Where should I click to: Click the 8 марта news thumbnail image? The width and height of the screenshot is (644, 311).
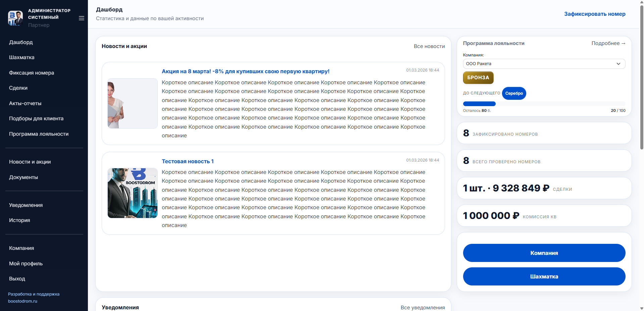tap(133, 103)
